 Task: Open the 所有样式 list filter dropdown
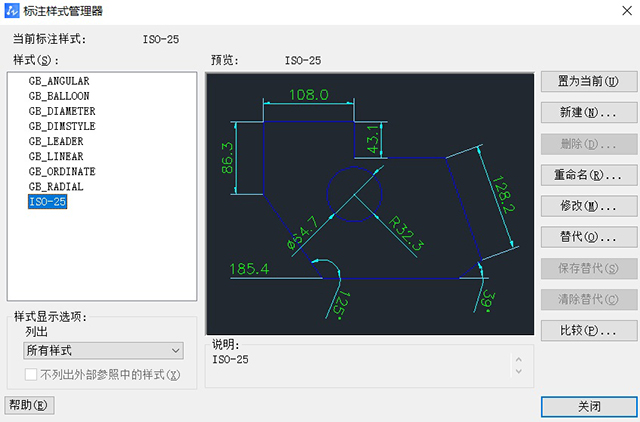pos(104,350)
